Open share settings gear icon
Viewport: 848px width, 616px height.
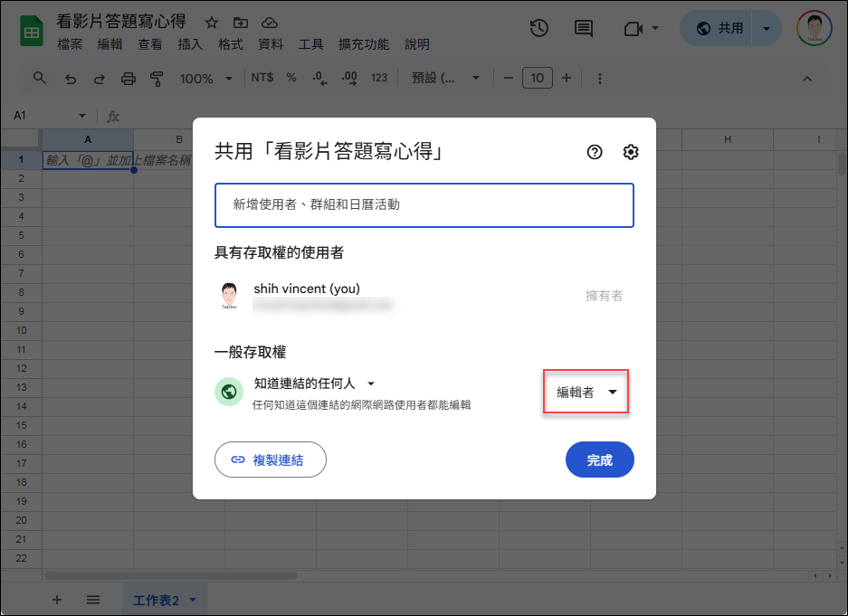click(x=631, y=152)
